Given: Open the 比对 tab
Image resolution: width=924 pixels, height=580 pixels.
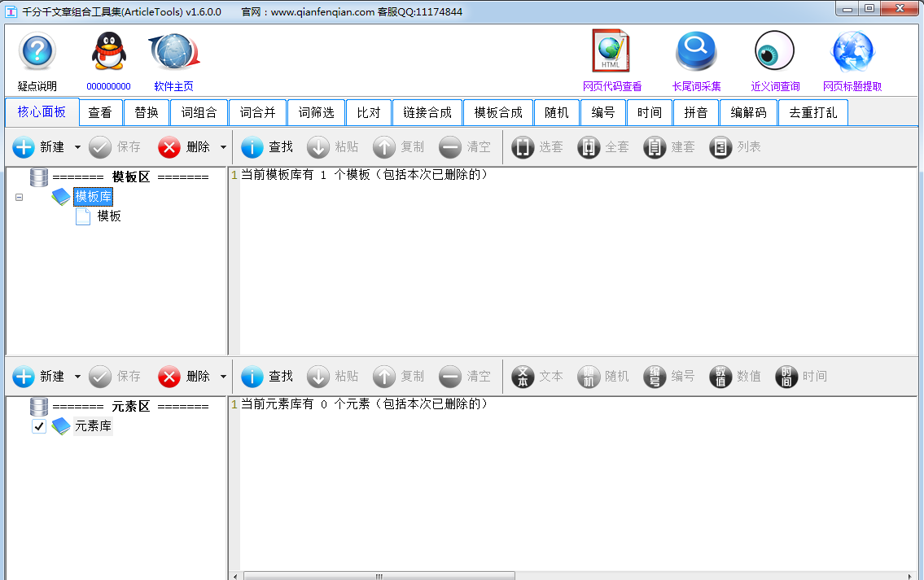Looking at the screenshot, I should click(369, 112).
